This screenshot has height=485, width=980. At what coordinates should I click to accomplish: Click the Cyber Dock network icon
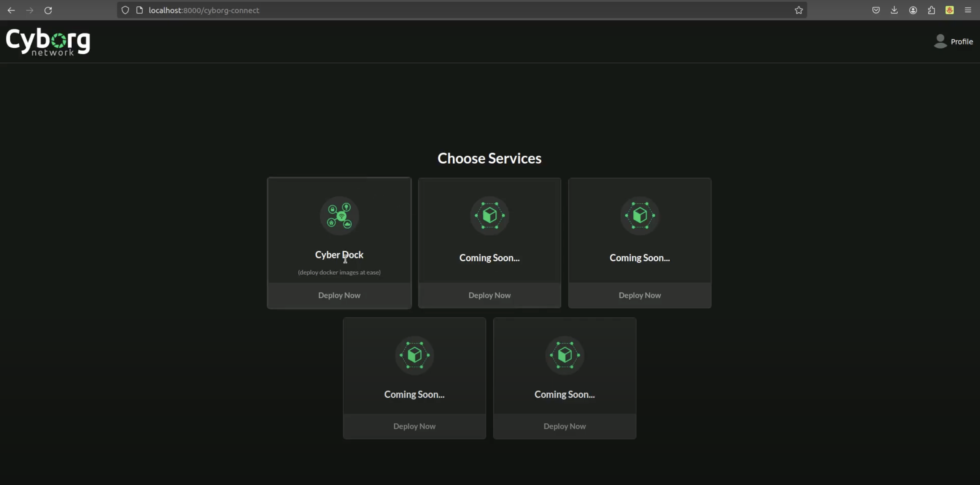339,216
